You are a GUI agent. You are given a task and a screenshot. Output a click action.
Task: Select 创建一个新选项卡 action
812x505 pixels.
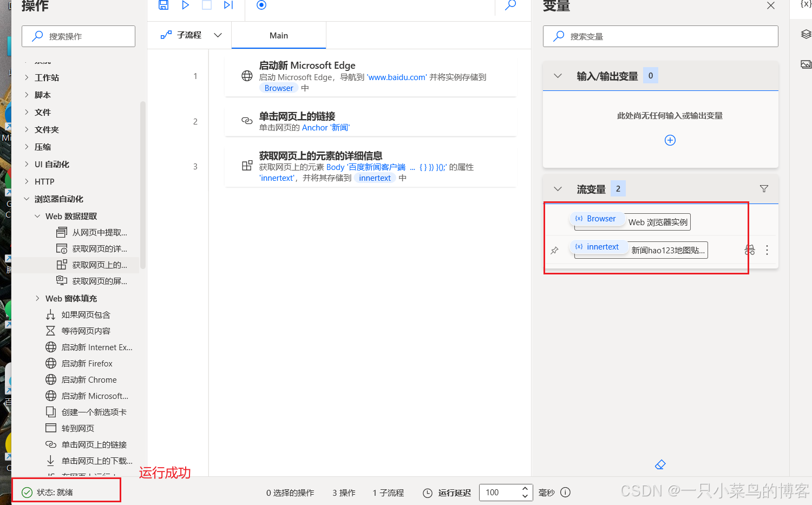87,412
